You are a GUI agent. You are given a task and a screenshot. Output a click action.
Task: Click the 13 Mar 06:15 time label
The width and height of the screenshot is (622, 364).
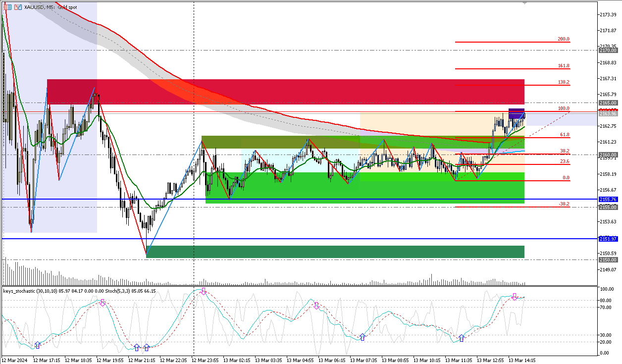(332, 360)
